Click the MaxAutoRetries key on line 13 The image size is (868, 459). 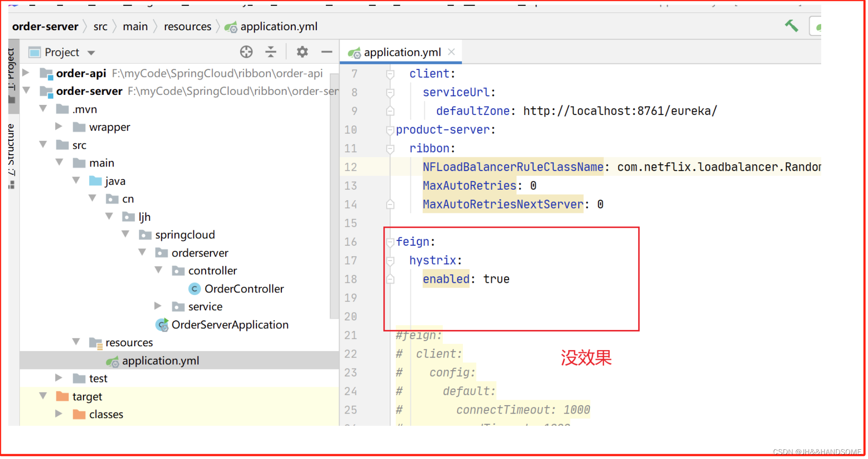pyautogui.click(x=469, y=186)
